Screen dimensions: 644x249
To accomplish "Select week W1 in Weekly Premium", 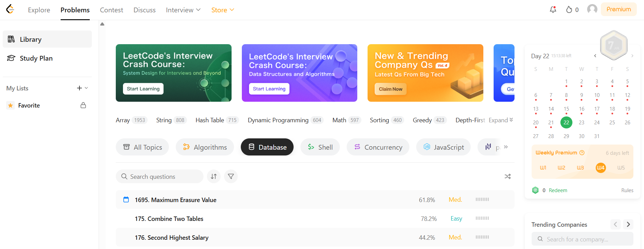I will tap(543, 167).
